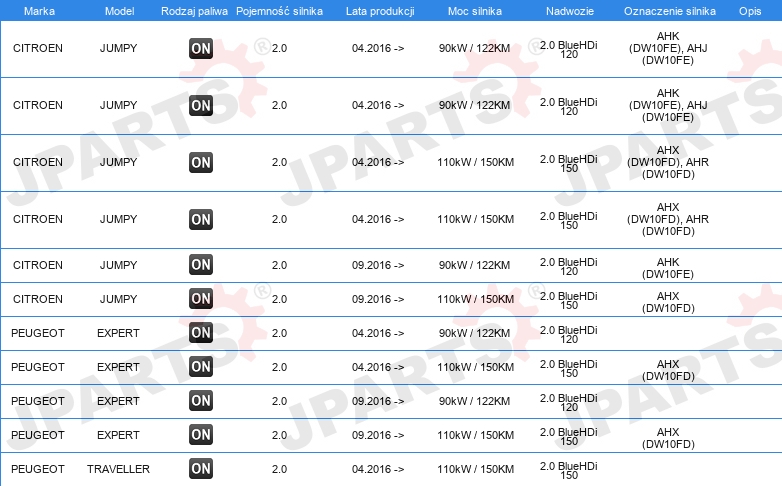The image size is (782, 486).
Task: Click the lone AHK (DW10FE) engine code cell
Action: pos(668,268)
